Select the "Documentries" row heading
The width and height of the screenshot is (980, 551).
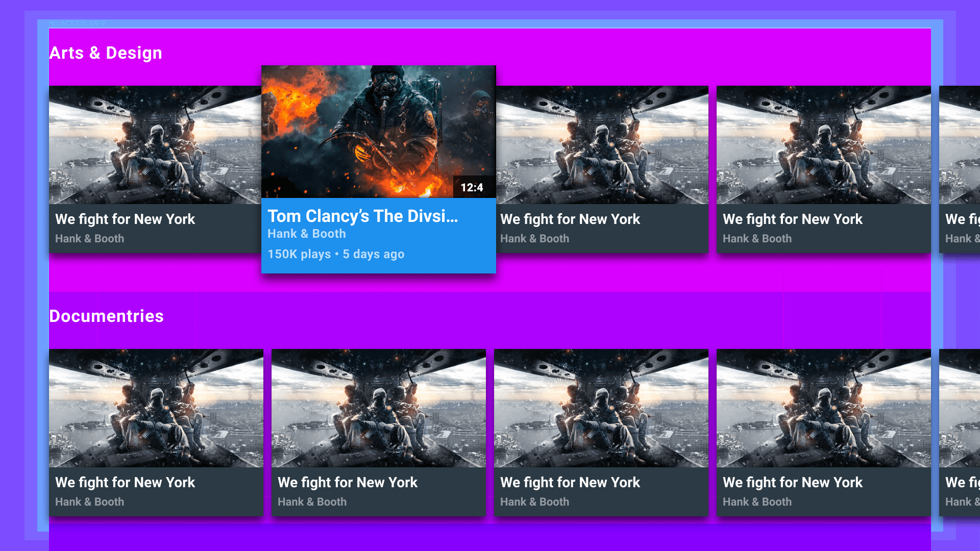pos(106,316)
